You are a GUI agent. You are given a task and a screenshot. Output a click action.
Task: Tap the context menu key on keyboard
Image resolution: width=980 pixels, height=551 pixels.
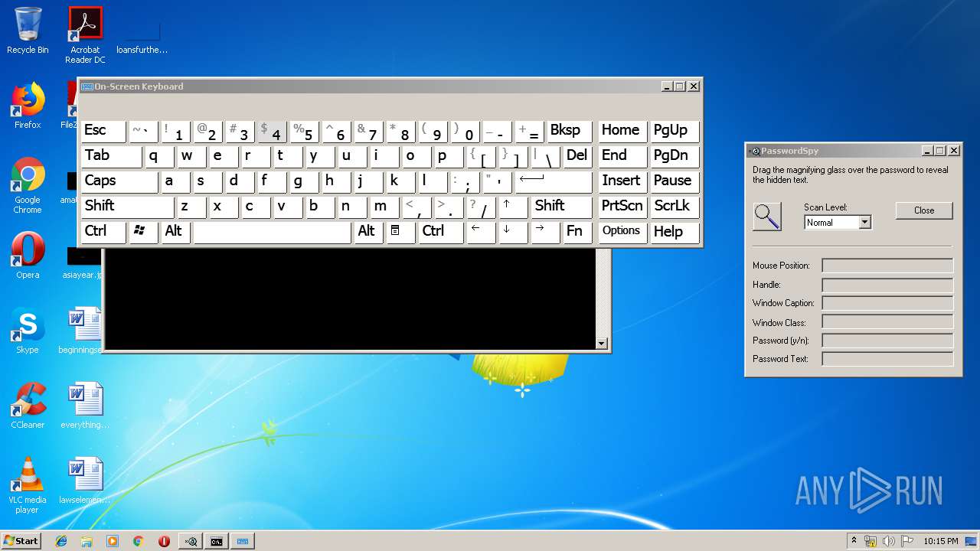pos(400,232)
